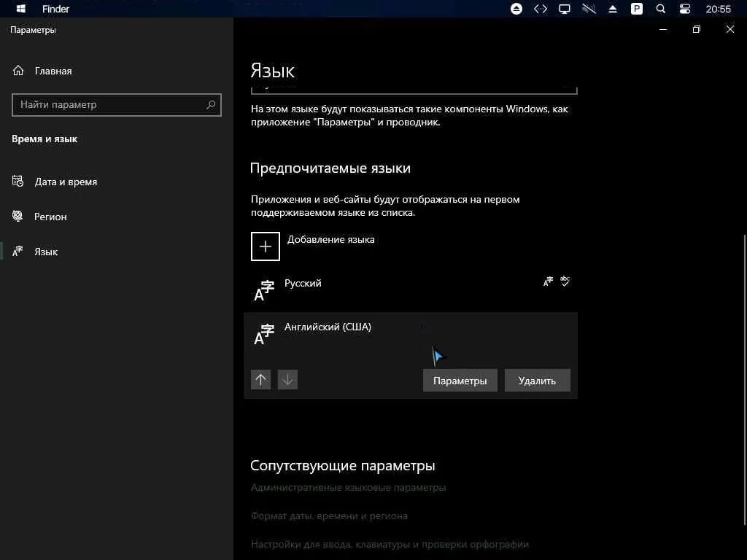Click Добавление языка label
Screen dimensions: 747x560
pyautogui.click(x=330, y=239)
